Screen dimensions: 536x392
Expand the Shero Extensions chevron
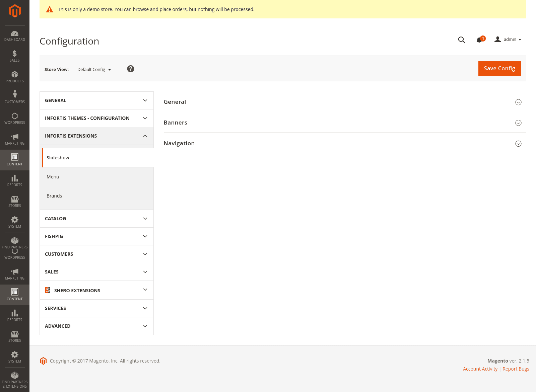click(145, 290)
